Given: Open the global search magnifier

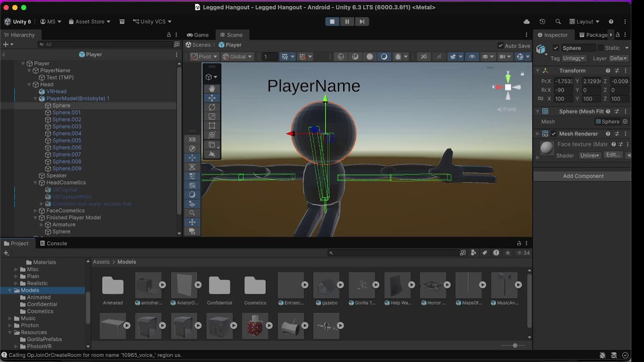Looking at the screenshot, I should (x=558, y=22).
